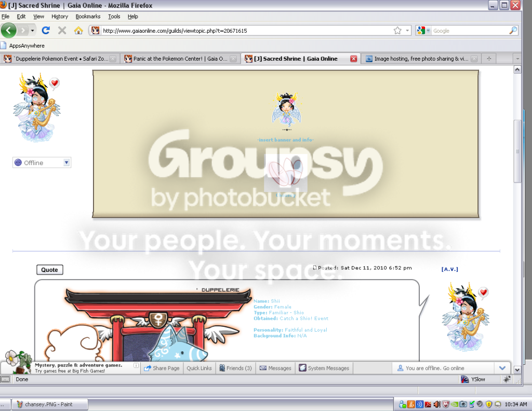Viewport: 532px width, 411px height.
Task: Open the Edit menu
Action: pyautogui.click(x=21, y=16)
